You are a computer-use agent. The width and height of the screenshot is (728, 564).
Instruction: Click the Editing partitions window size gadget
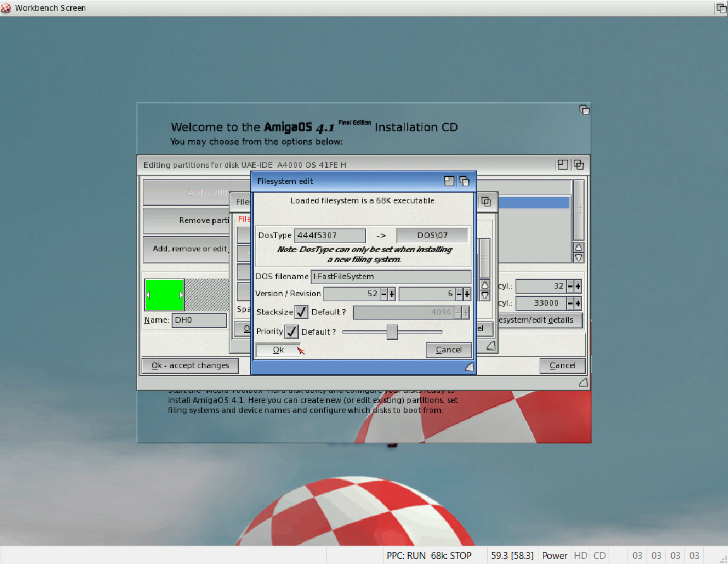(583, 383)
